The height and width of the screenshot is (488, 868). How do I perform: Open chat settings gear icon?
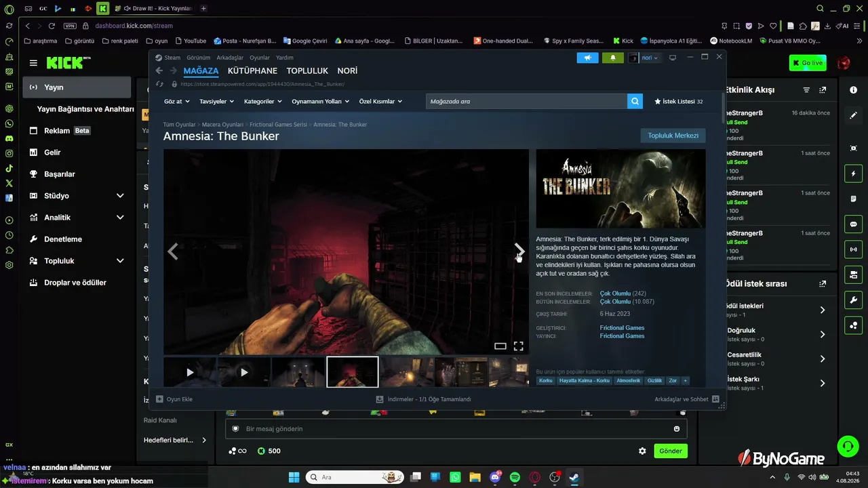[x=642, y=451]
